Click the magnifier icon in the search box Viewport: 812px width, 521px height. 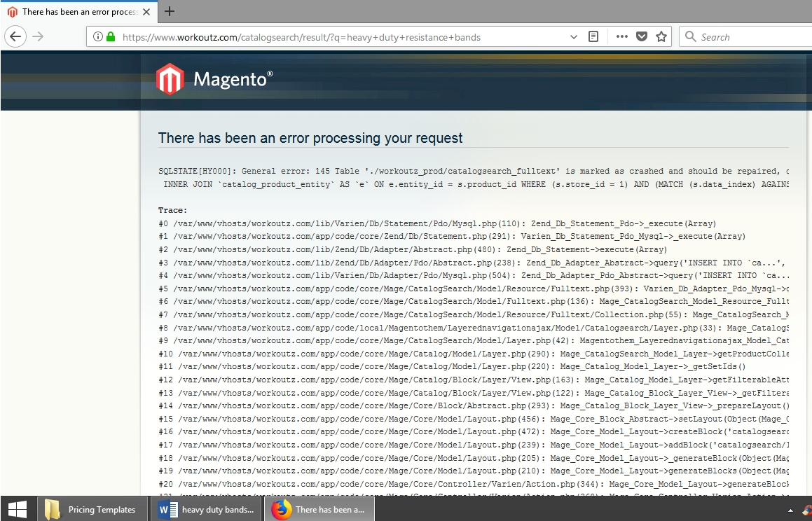[690, 36]
